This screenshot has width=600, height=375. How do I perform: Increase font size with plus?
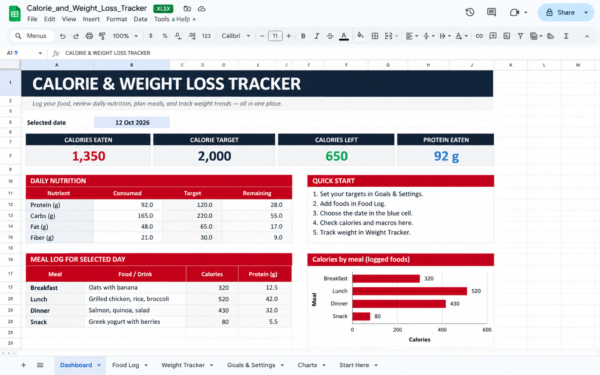tap(289, 36)
